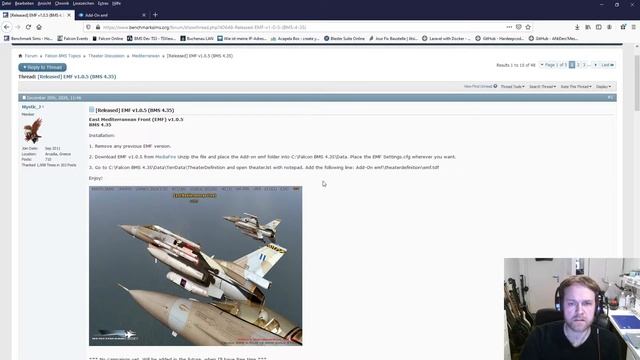Click the View First Unread link
640x360 pixels.
click(478, 87)
